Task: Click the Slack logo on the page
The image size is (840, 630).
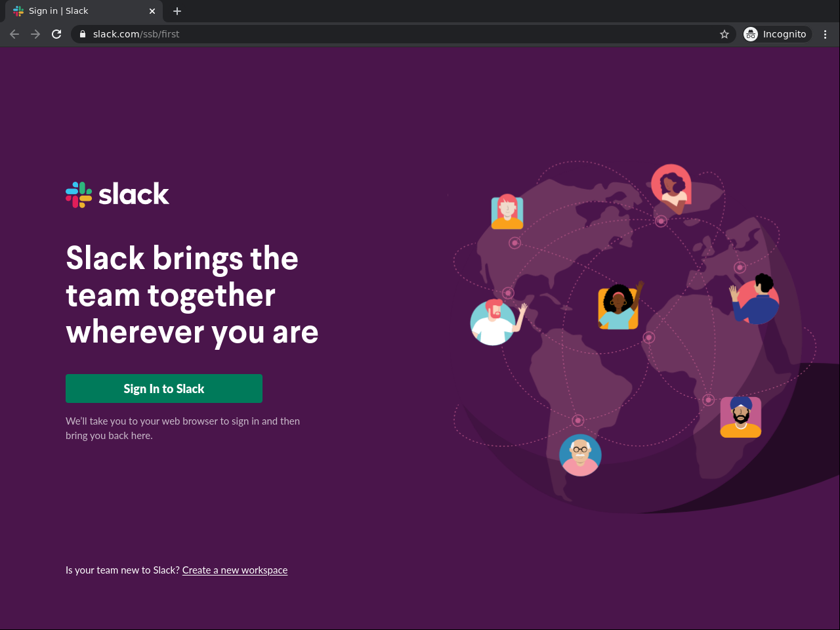Action: click(x=117, y=194)
